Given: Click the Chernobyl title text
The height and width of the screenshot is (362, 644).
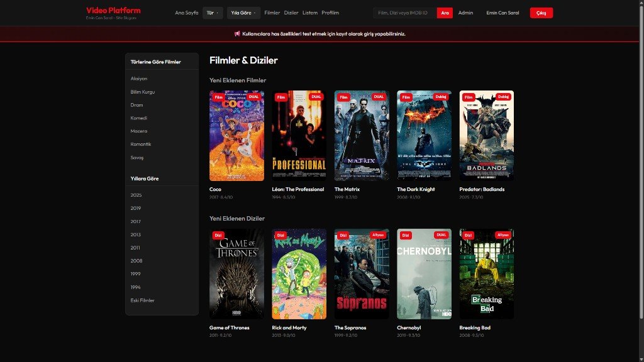Looking at the screenshot, I should [x=409, y=327].
